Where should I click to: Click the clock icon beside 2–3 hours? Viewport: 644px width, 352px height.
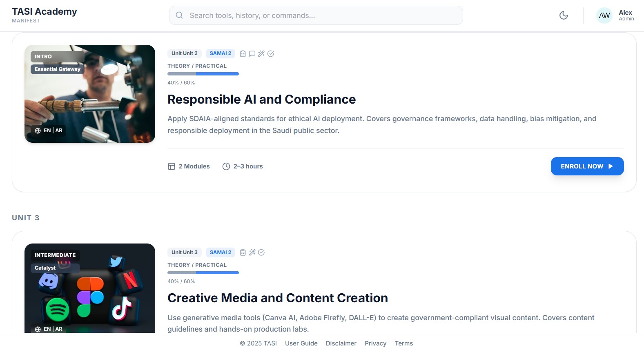[x=226, y=166]
